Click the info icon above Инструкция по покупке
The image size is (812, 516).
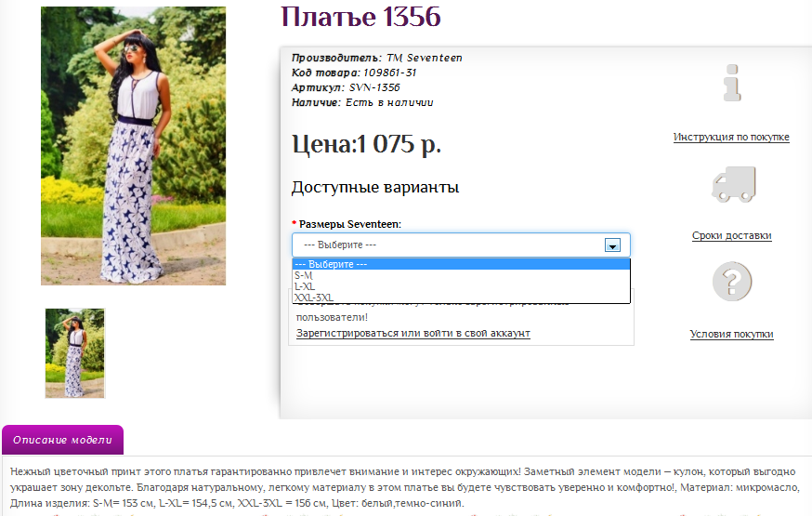tap(732, 83)
